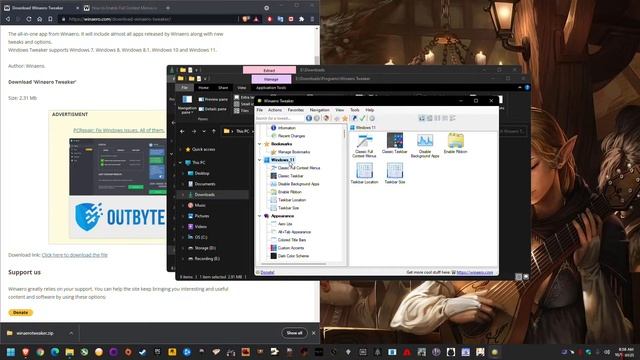
Task: Select Classic Taskbar in the tree
Action: 290,176
